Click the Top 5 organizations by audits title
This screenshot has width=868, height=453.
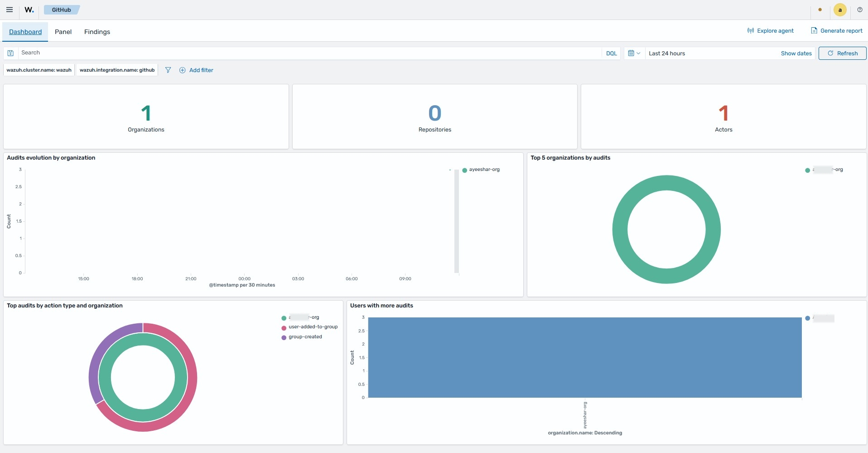[x=570, y=158]
